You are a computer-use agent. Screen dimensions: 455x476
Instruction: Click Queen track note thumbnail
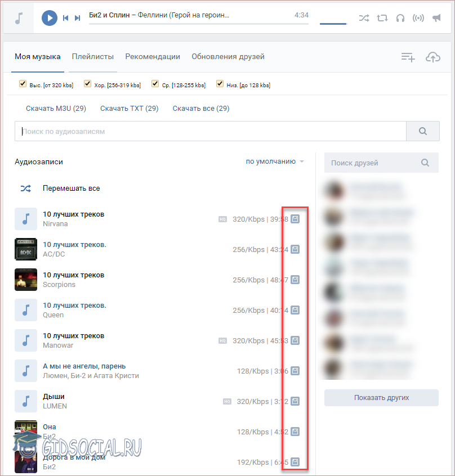click(26, 310)
